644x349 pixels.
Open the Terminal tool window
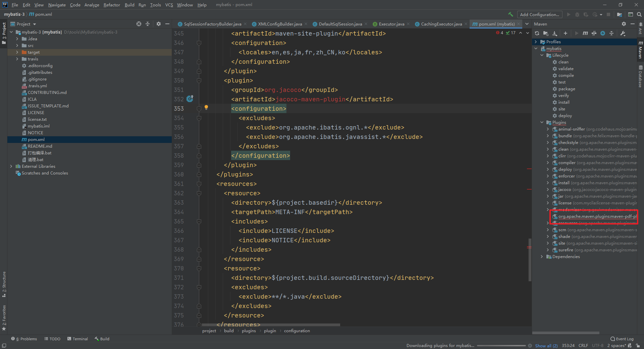(77, 339)
